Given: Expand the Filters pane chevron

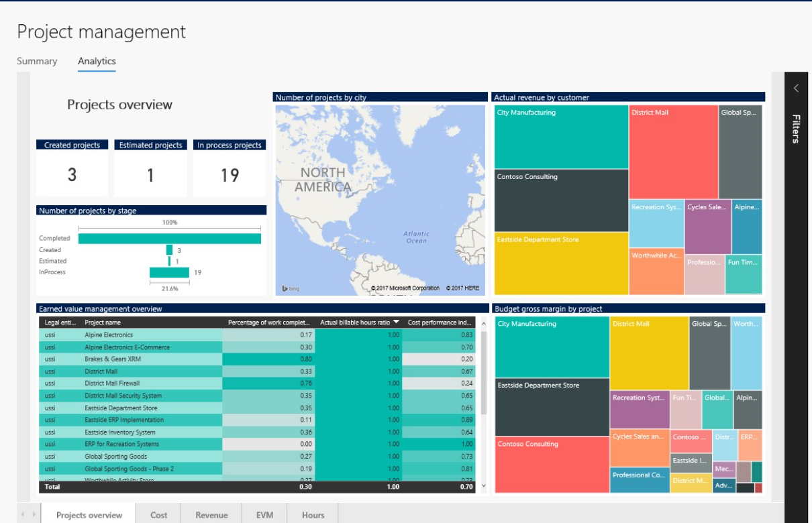Looking at the screenshot, I should (796, 88).
